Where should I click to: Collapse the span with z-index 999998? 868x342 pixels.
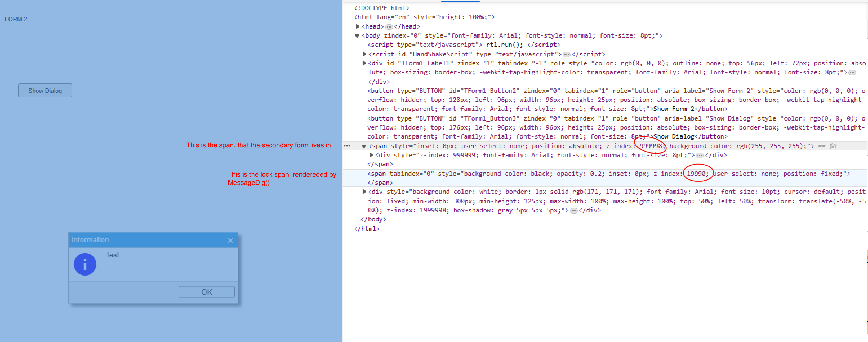(364, 146)
